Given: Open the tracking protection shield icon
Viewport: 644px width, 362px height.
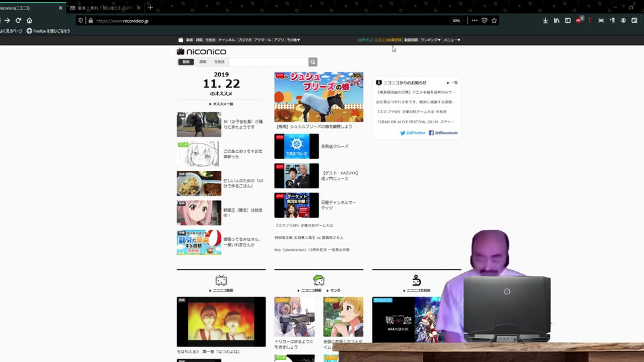Looking at the screenshot, I should coord(80,21).
